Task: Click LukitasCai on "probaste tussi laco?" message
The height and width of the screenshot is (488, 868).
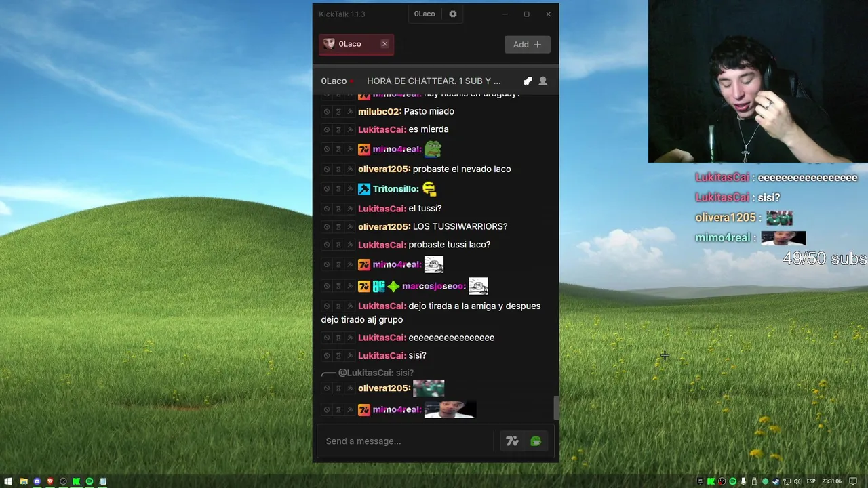Action: tap(382, 245)
